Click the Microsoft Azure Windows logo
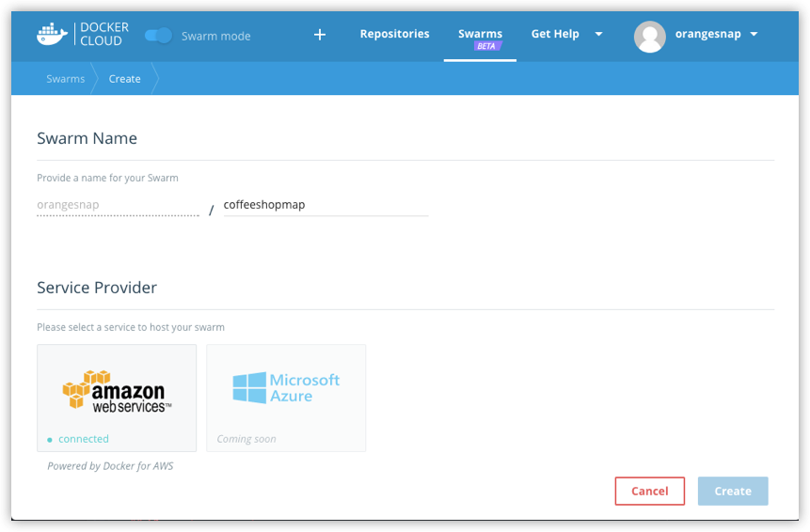 click(249, 387)
